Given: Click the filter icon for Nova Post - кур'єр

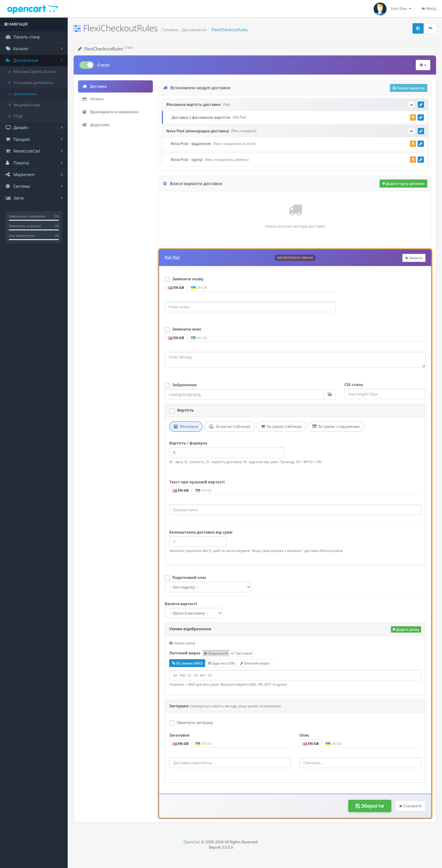Looking at the screenshot, I should (413, 160).
